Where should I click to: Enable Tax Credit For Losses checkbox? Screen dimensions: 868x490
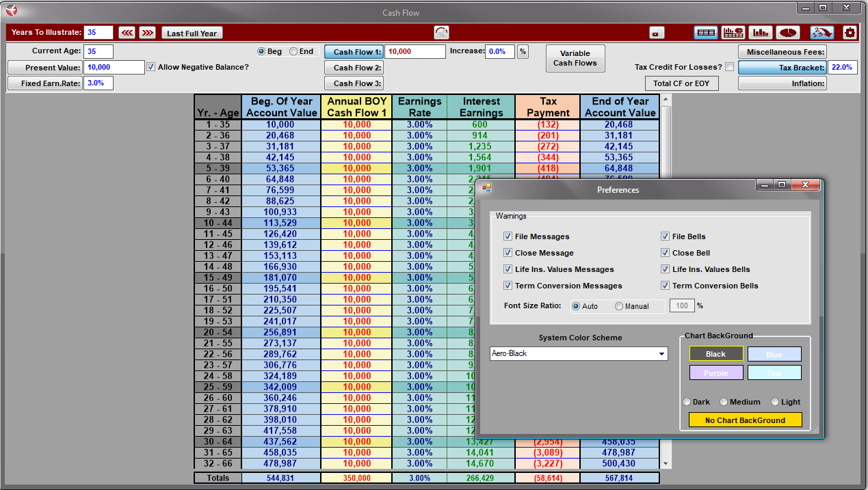729,67
